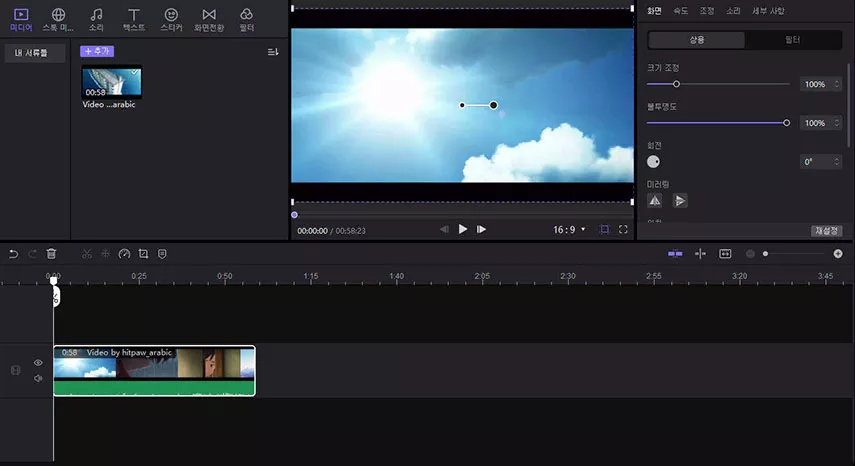Viewport: 855px width, 466px height.
Task: Open the 16:9 aspect ratio dropdown
Action: pyautogui.click(x=569, y=229)
